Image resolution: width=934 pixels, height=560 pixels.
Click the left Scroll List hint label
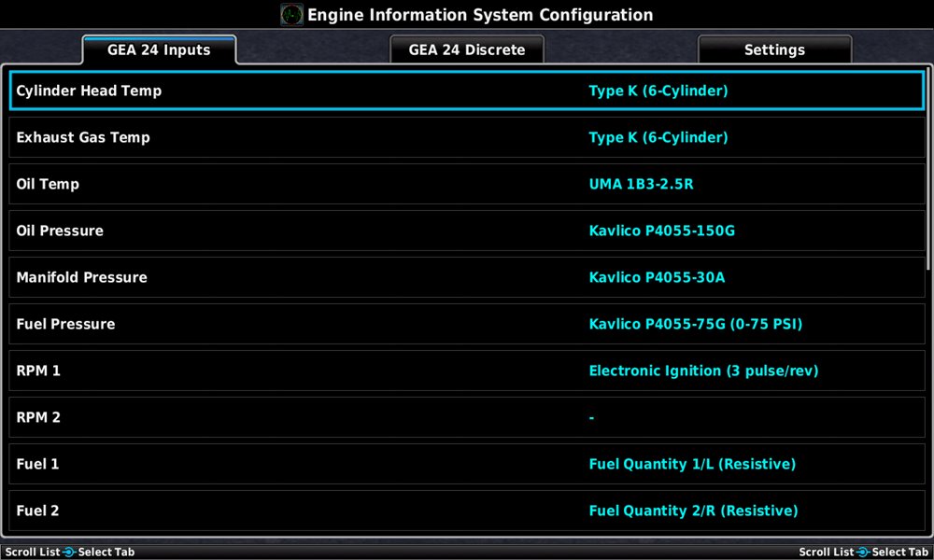pyautogui.click(x=33, y=553)
